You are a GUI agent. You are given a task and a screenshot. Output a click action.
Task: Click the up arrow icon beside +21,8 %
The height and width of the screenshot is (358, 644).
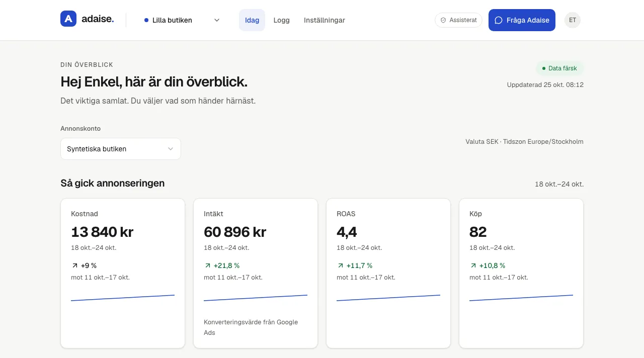pyautogui.click(x=208, y=265)
